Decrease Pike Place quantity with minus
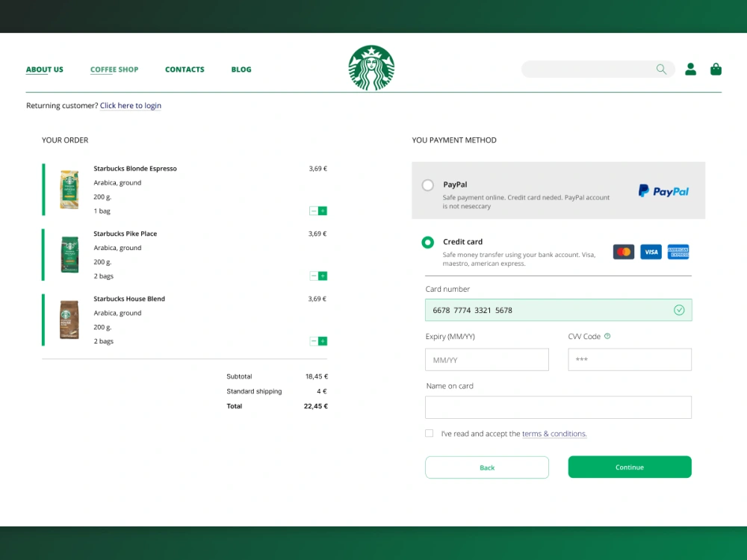The height and width of the screenshot is (560, 747). (314, 276)
